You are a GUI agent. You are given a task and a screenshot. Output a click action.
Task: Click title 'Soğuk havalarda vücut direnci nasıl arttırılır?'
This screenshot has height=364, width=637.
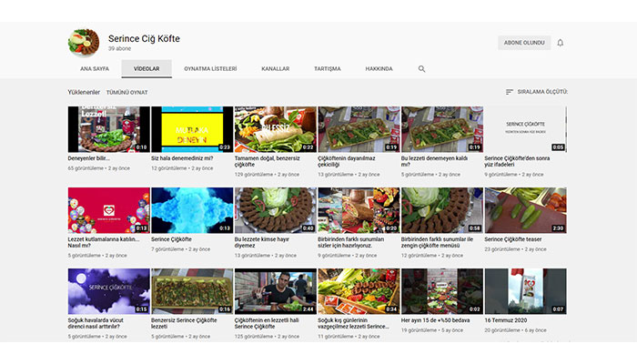pos(96,323)
